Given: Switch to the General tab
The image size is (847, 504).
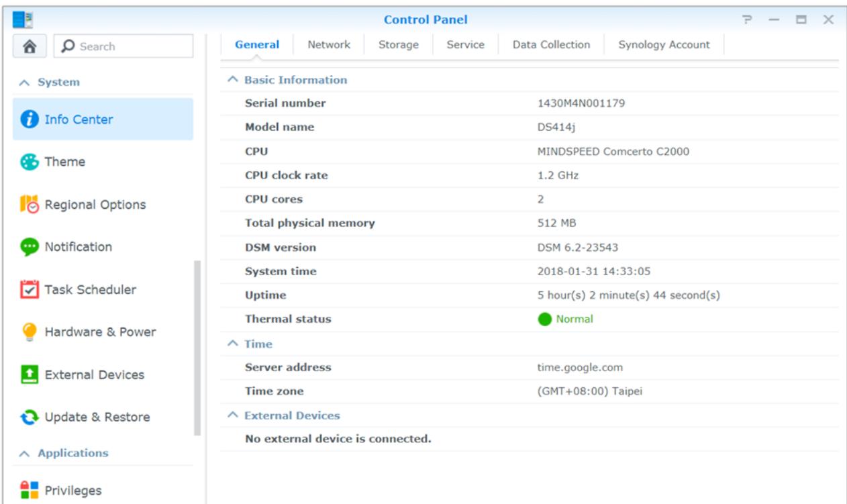Looking at the screenshot, I should [x=257, y=45].
